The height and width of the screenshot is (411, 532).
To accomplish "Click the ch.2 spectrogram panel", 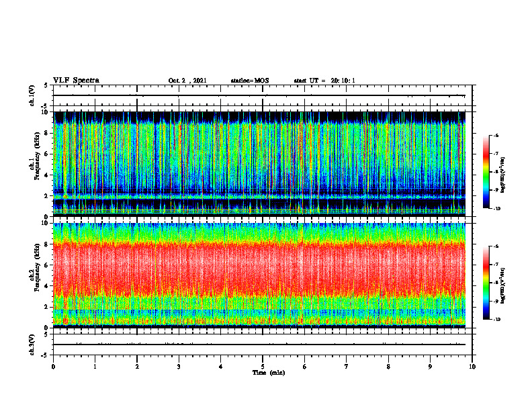I will pyautogui.click(x=259, y=275).
